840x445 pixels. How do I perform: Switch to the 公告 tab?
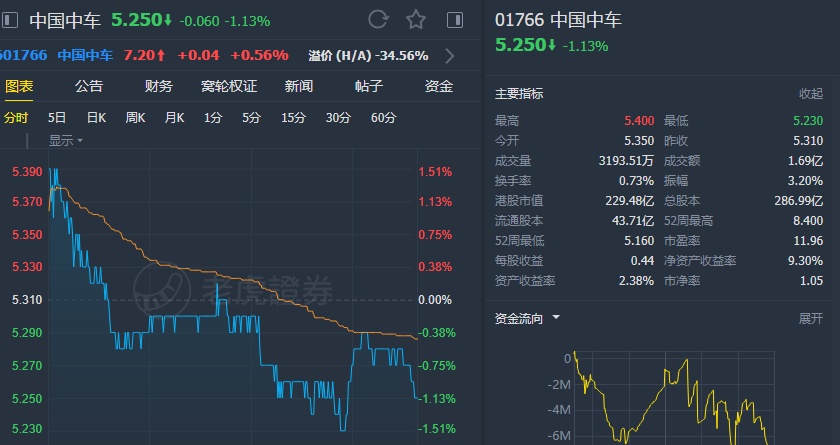pos(89,86)
